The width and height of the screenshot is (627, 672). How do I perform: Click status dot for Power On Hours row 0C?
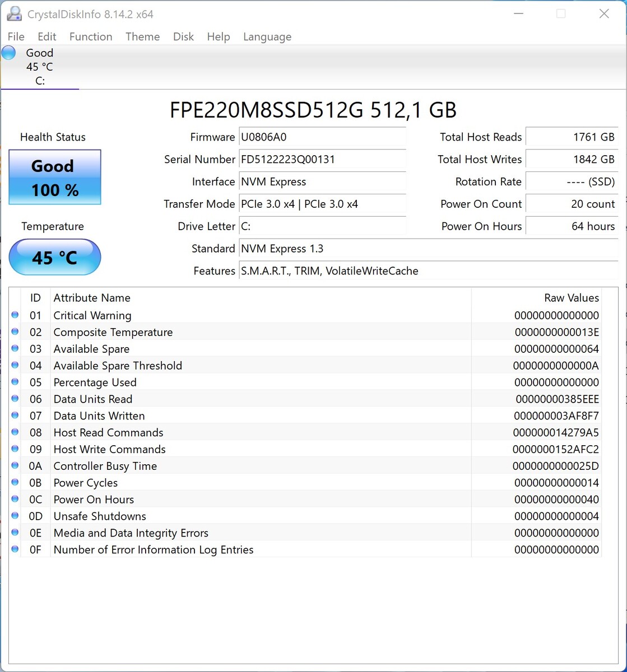tap(15, 500)
